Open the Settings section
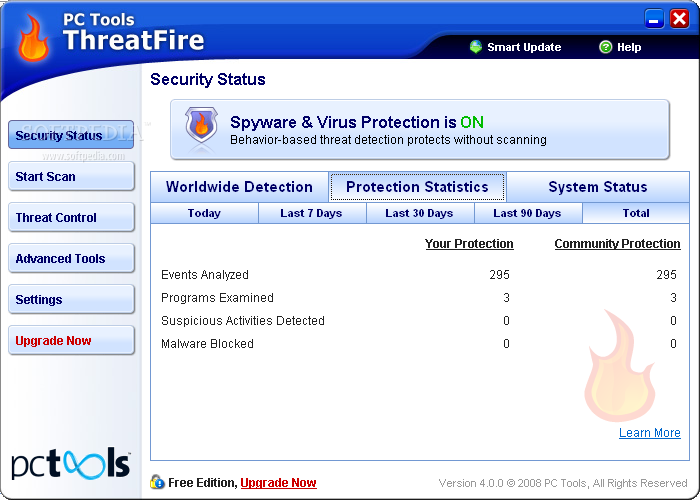 coord(70,300)
